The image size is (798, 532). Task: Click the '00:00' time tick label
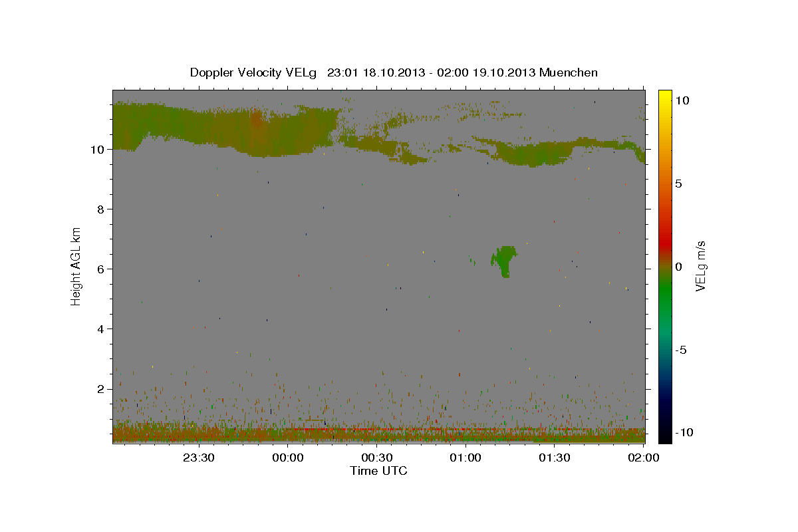coord(288,458)
